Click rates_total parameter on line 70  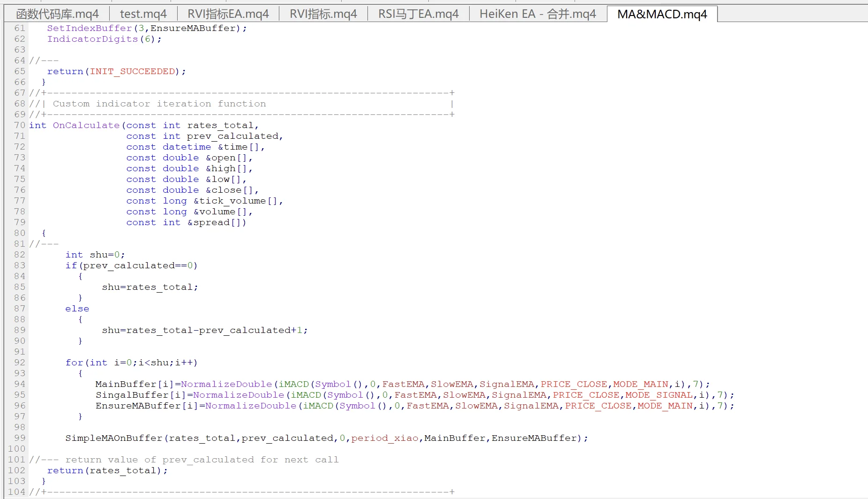[220, 125]
